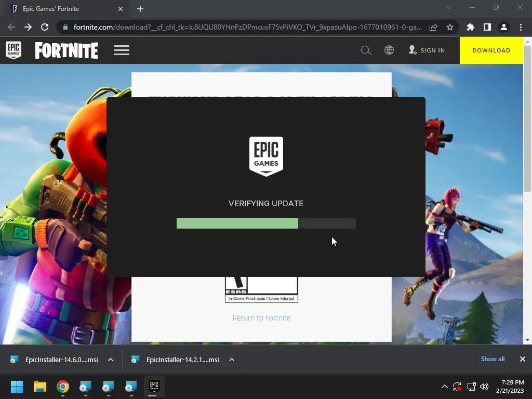Click the yellow DOWNLOAD button
The width and height of the screenshot is (532, 399).
click(x=491, y=50)
